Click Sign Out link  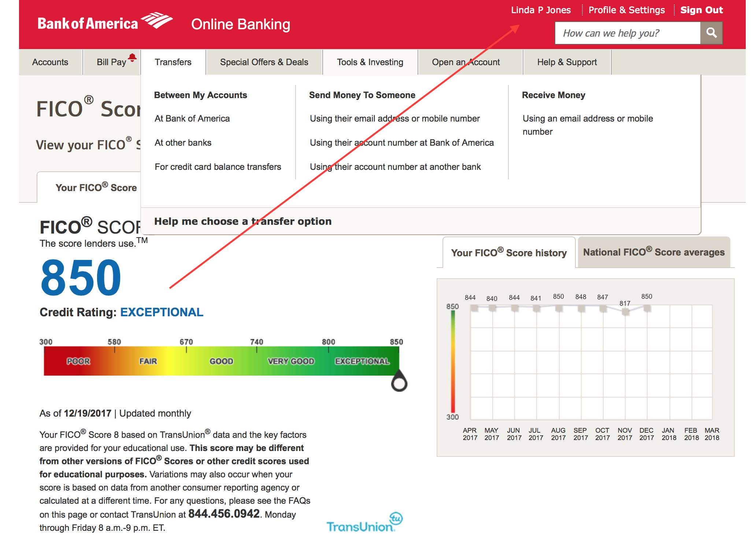pyautogui.click(x=701, y=10)
